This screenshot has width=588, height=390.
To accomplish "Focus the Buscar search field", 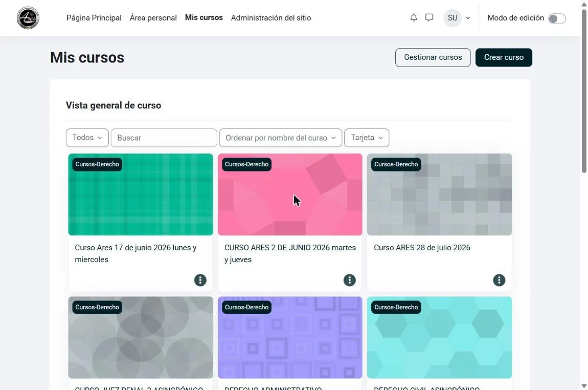I will click(164, 138).
